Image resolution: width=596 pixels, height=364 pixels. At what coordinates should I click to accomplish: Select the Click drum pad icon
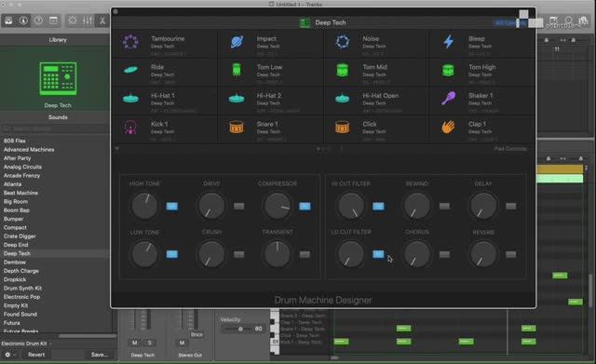point(343,127)
